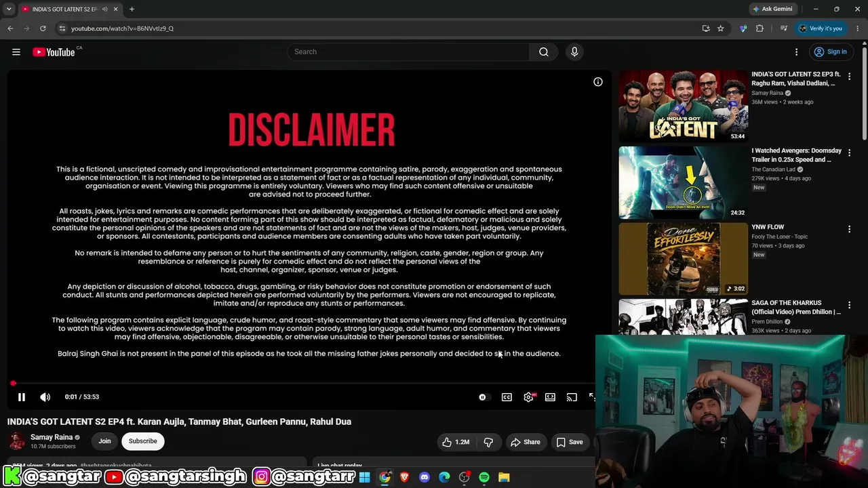Pause the video
Viewport: 868px width, 488px height.
(x=22, y=397)
